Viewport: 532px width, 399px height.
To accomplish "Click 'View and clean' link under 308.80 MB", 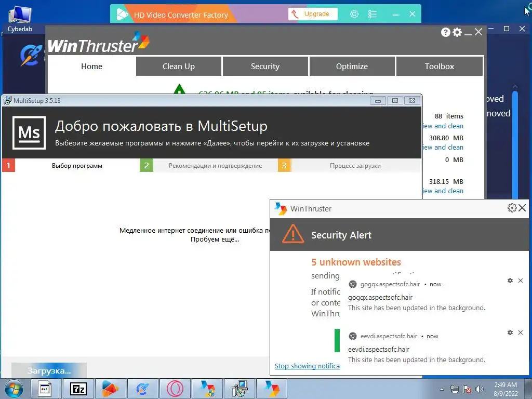I will [443, 147].
